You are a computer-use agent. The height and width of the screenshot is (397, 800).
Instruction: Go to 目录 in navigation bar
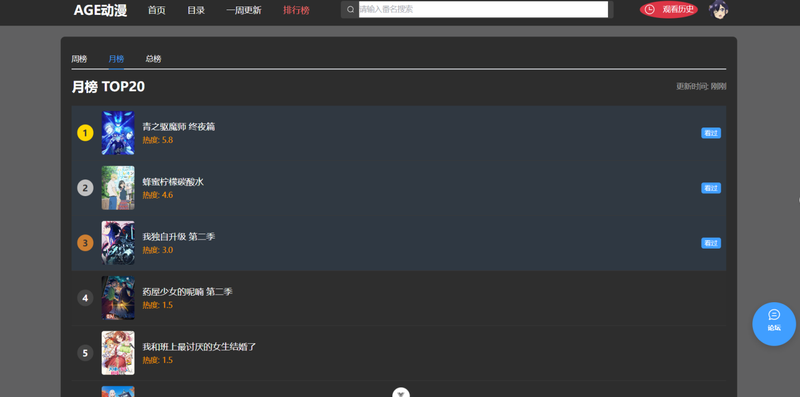pos(196,10)
